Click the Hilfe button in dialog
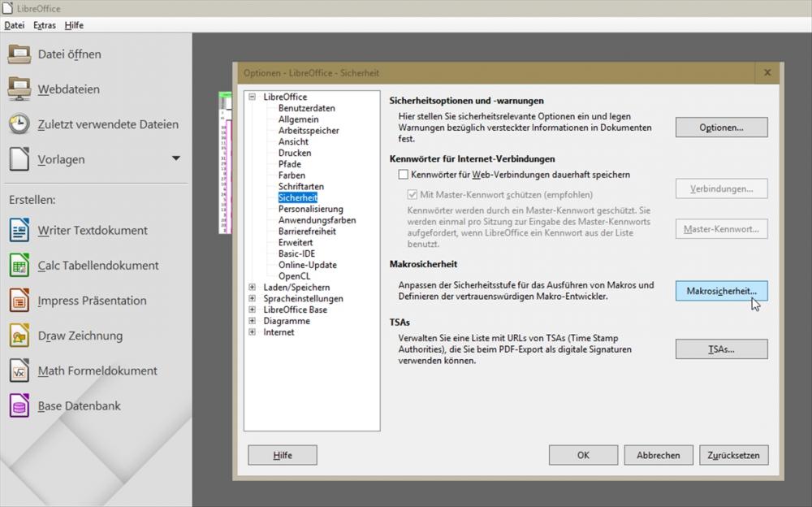812x507 pixels. click(x=283, y=455)
